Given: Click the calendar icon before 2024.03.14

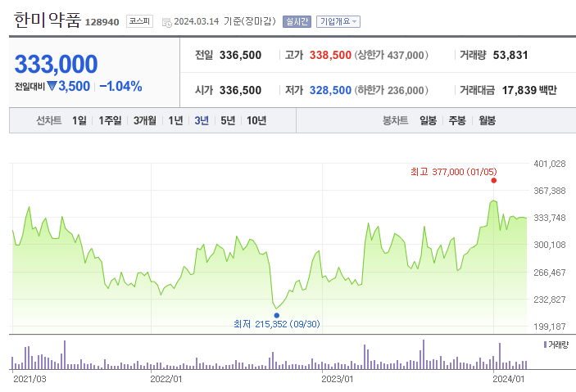Looking at the screenshot, I should (167, 22).
